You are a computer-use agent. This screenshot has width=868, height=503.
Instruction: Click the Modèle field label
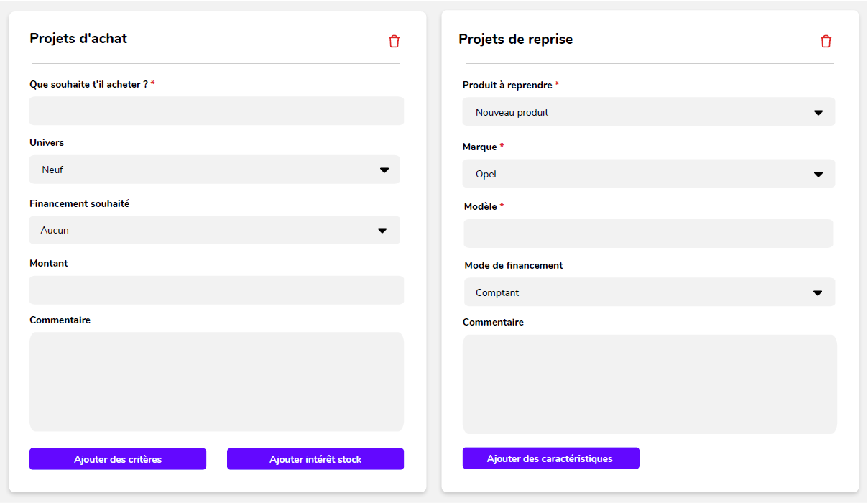point(481,207)
